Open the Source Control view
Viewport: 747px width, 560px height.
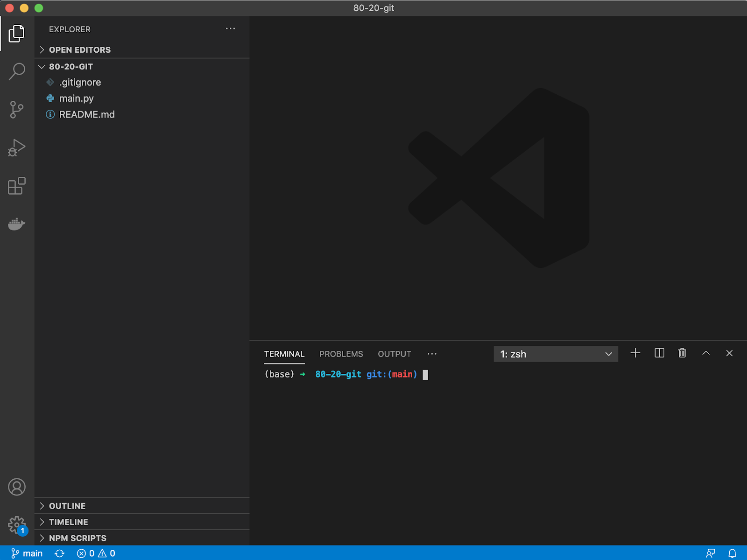(x=17, y=110)
